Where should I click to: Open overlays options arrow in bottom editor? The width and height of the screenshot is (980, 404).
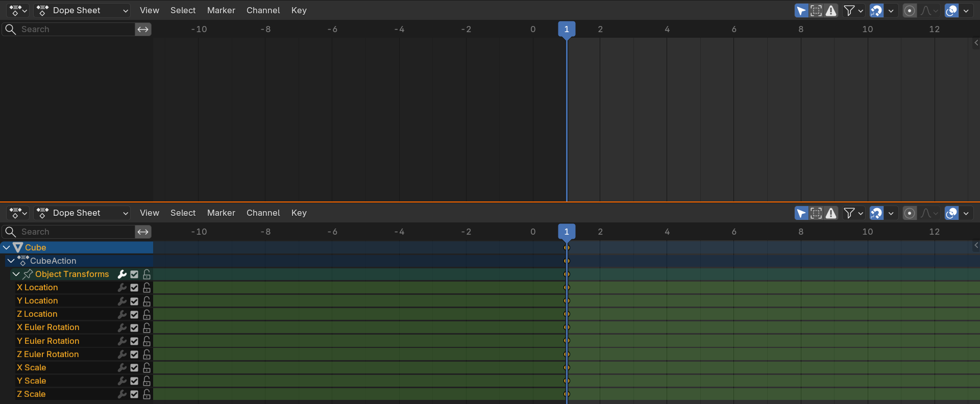pyautogui.click(x=966, y=213)
